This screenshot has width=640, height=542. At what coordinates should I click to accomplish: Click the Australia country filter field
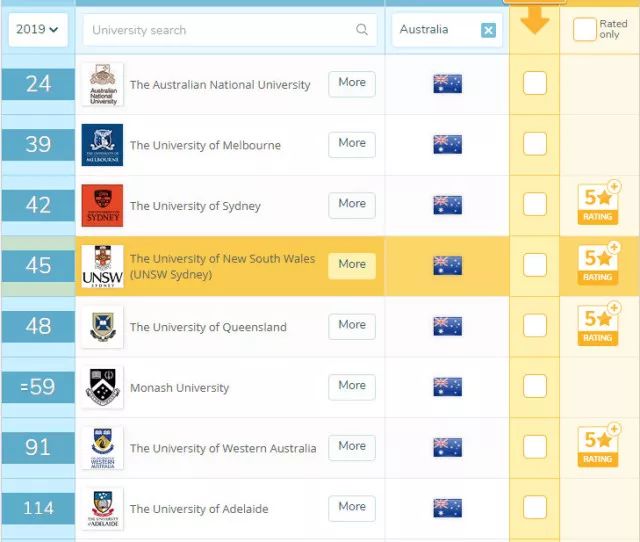[x=447, y=30]
